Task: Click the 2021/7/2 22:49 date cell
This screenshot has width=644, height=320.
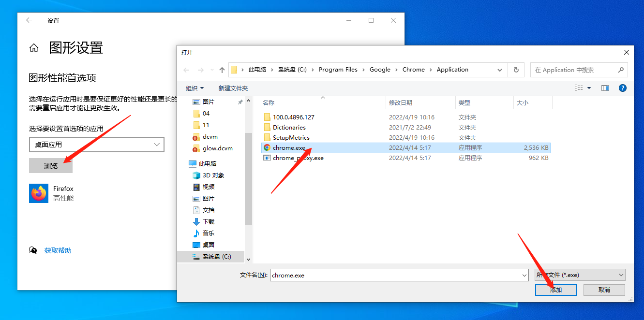Action: point(410,128)
